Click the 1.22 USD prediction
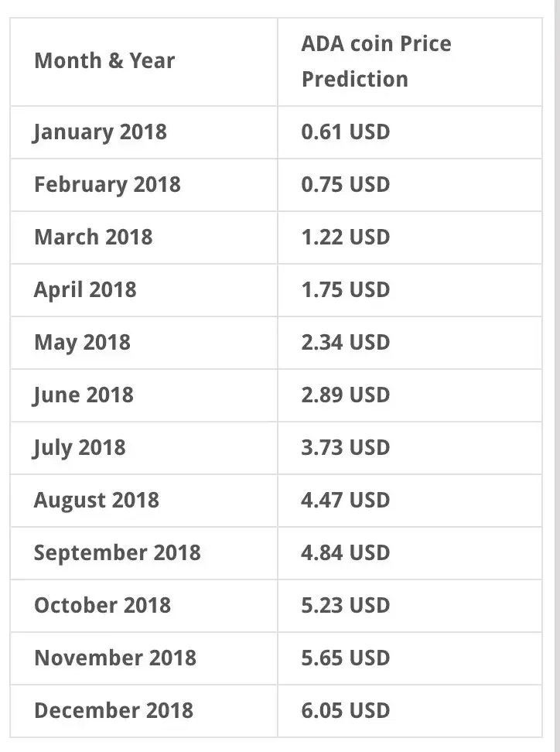This screenshot has width=560, height=752. pyautogui.click(x=346, y=237)
